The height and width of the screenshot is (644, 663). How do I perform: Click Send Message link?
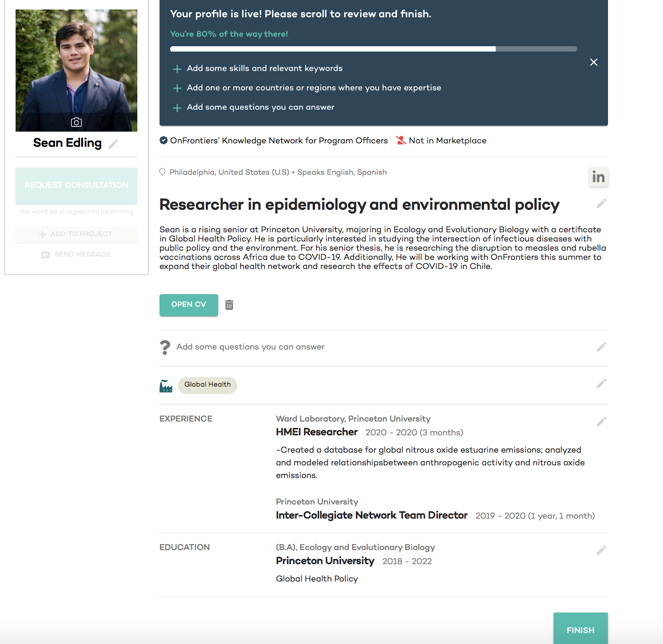tap(76, 254)
